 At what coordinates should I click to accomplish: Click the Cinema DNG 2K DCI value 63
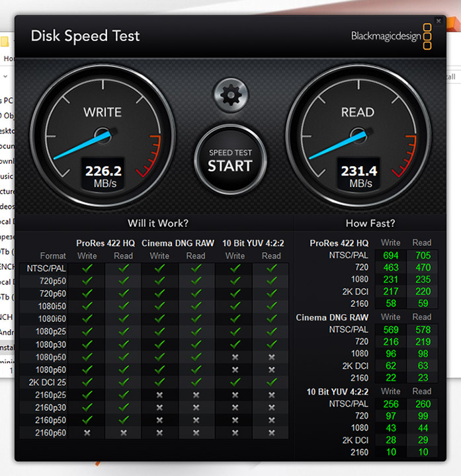pyautogui.click(x=423, y=366)
